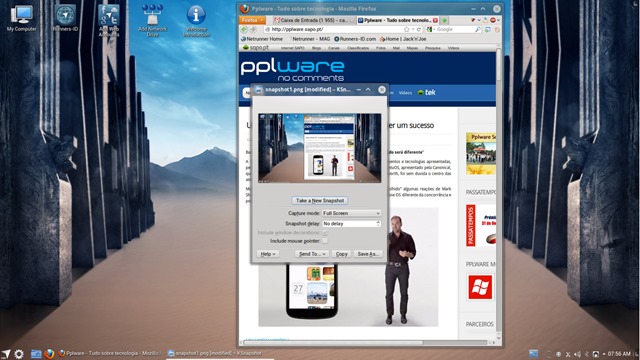
Task: Click the snapshot preview thumbnail in KSnapshot
Action: [x=320, y=148]
